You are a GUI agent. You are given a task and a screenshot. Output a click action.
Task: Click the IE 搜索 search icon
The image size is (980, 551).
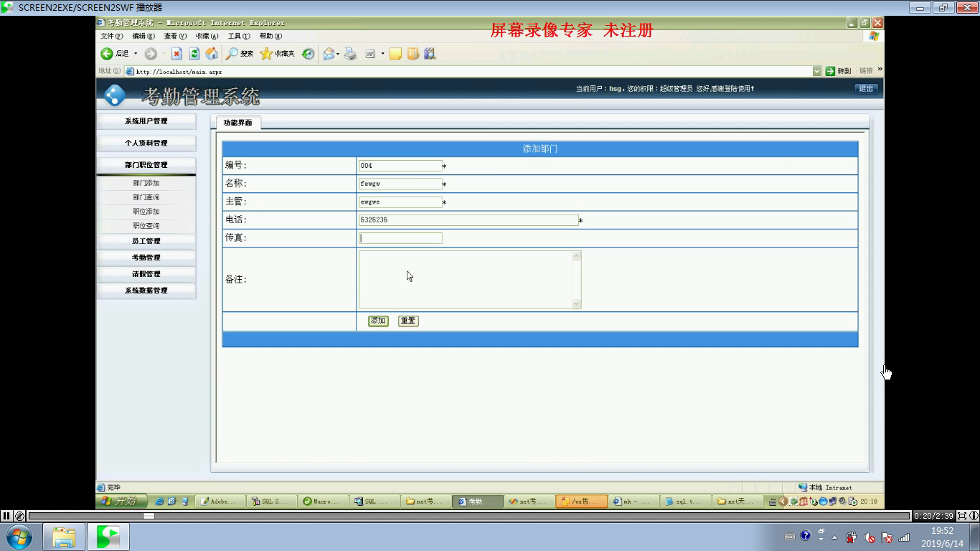pos(232,54)
